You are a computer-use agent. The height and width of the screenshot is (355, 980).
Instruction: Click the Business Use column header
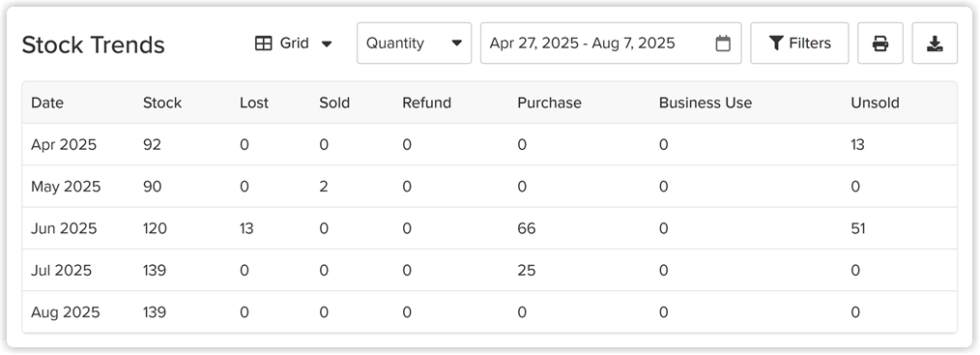pos(705,103)
